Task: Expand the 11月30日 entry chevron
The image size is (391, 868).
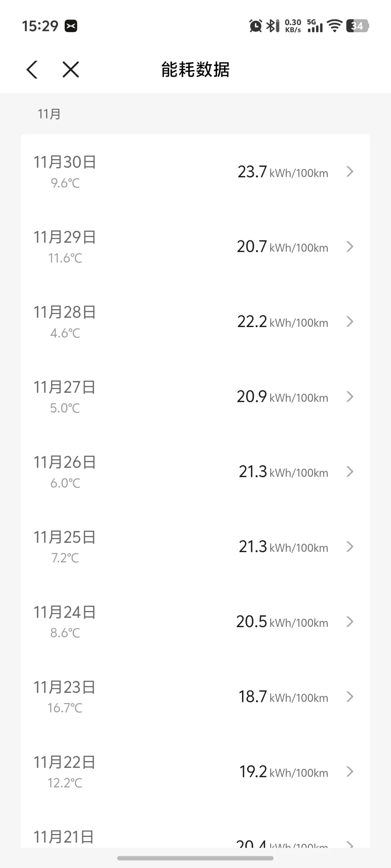Action: [350, 172]
